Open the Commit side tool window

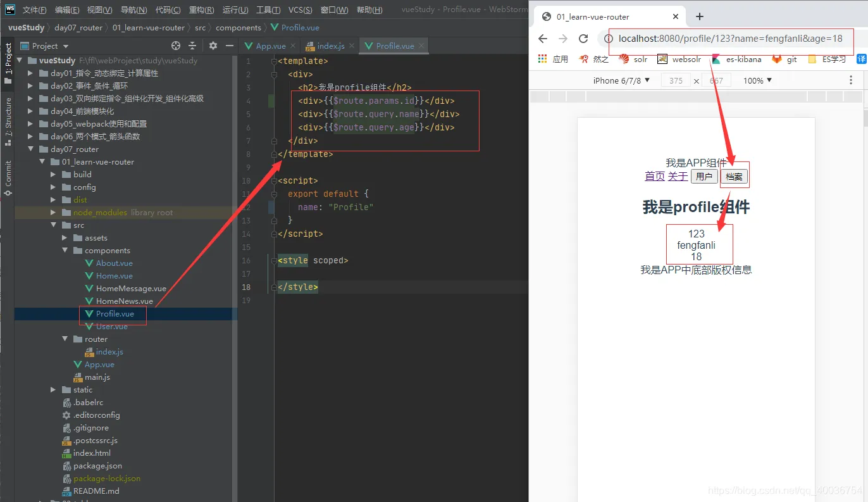pos(8,178)
